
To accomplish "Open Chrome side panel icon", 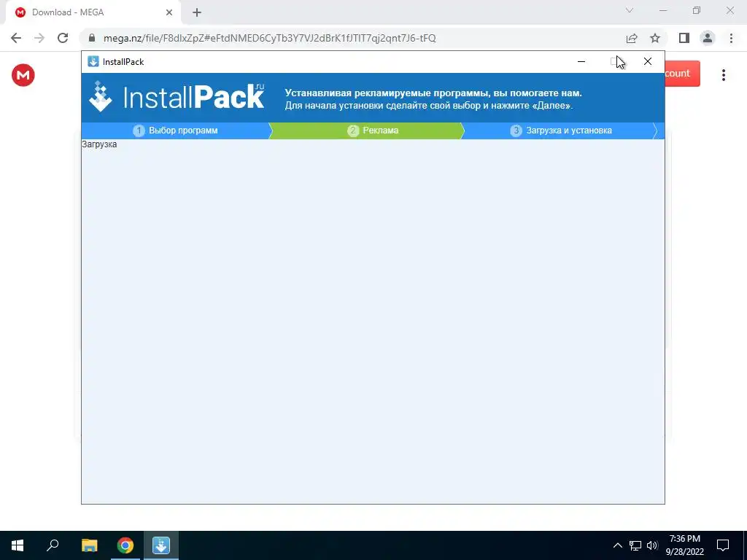I will tap(684, 38).
